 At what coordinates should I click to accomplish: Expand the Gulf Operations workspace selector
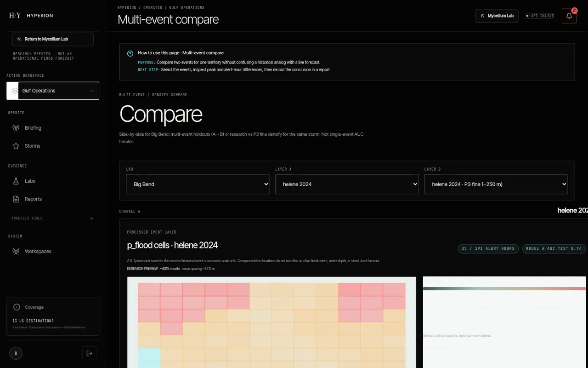click(x=53, y=91)
